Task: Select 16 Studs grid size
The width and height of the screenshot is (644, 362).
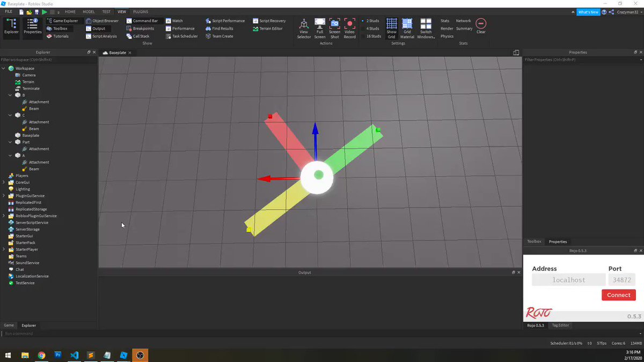Action: coord(372,36)
